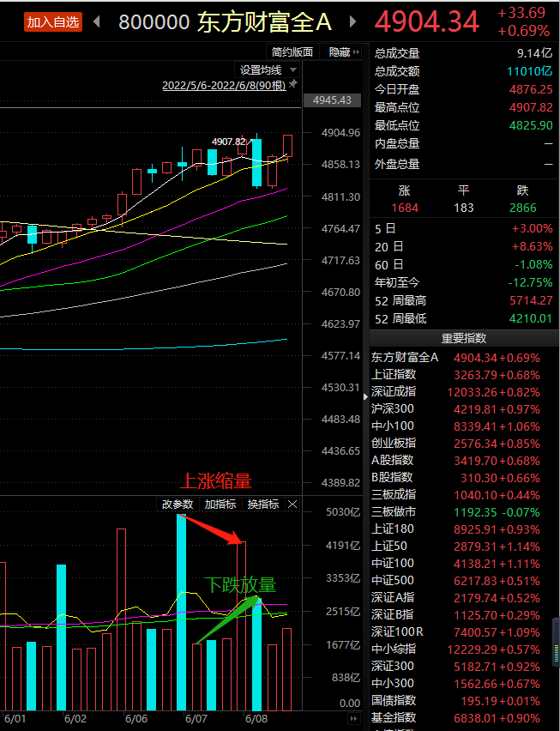Screen dimensions: 560x731
Task: Click the 最高点位 value 4907.82
Action: pyautogui.click(x=531, y=108)
